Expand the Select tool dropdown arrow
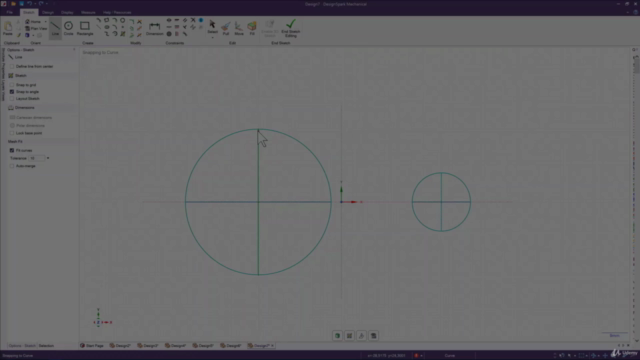640x360 pixels. (x=212, y=38)
